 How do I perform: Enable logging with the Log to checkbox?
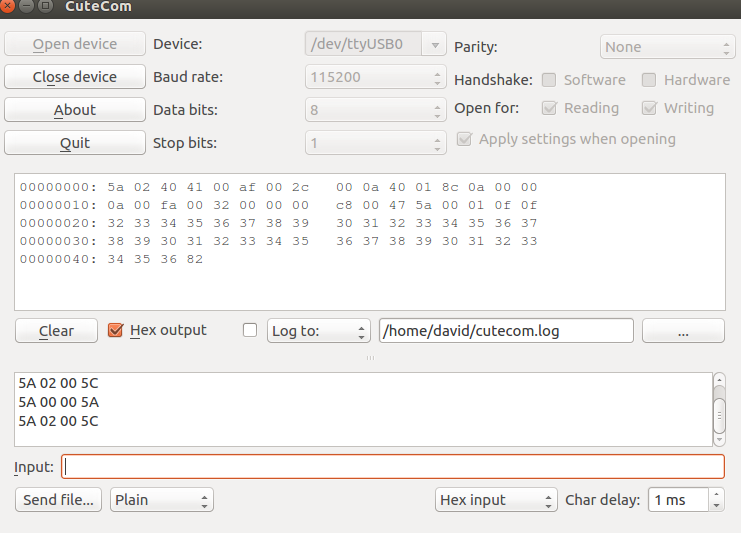click(x=250, y=330)
